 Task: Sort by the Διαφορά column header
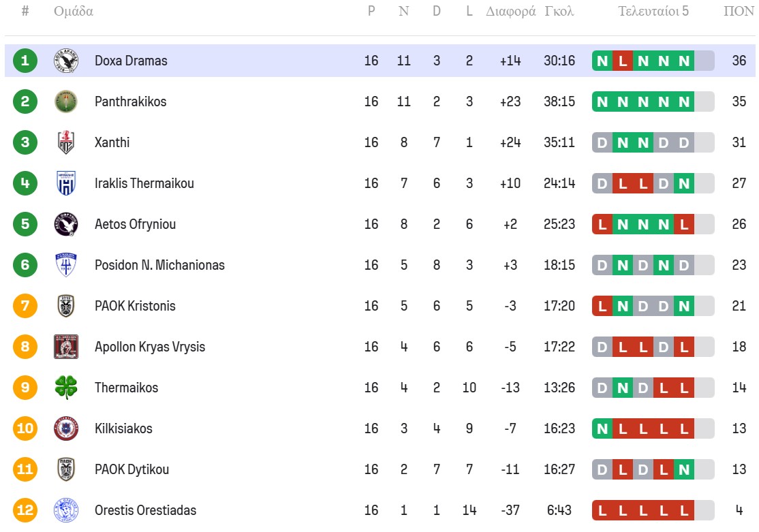pyautogui.click(x=510, y=12)
